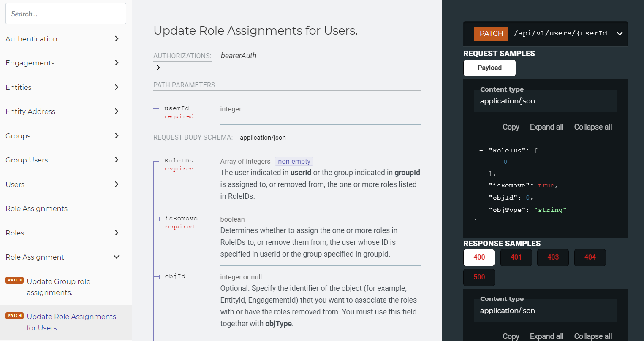Click the Payload button

click(x=489, y=68)
